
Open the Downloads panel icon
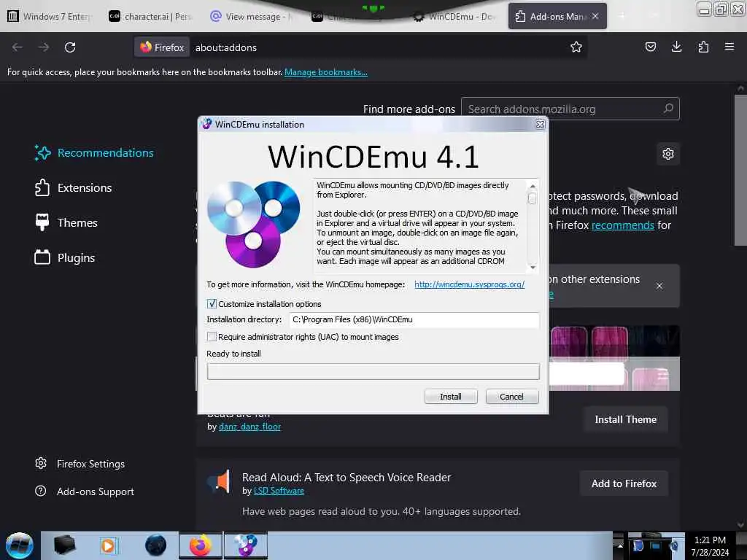(676, 47)
